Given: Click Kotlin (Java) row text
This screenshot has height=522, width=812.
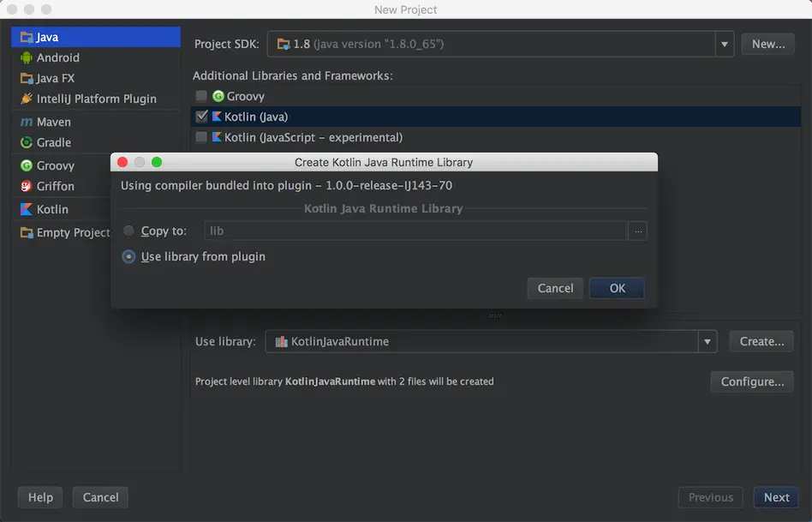Looking at the screenshot, I should point(256,117).
